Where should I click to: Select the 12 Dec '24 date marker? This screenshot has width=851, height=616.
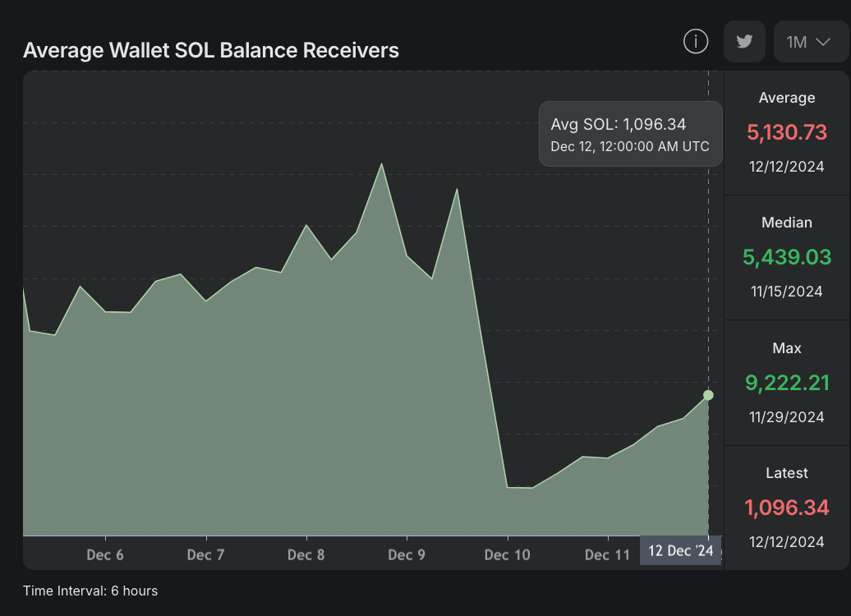(680, 551)
